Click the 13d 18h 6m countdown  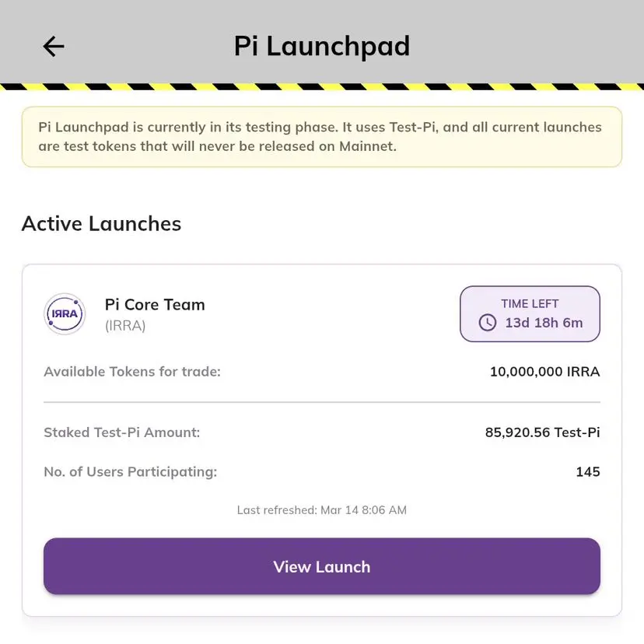pos(544,322)
